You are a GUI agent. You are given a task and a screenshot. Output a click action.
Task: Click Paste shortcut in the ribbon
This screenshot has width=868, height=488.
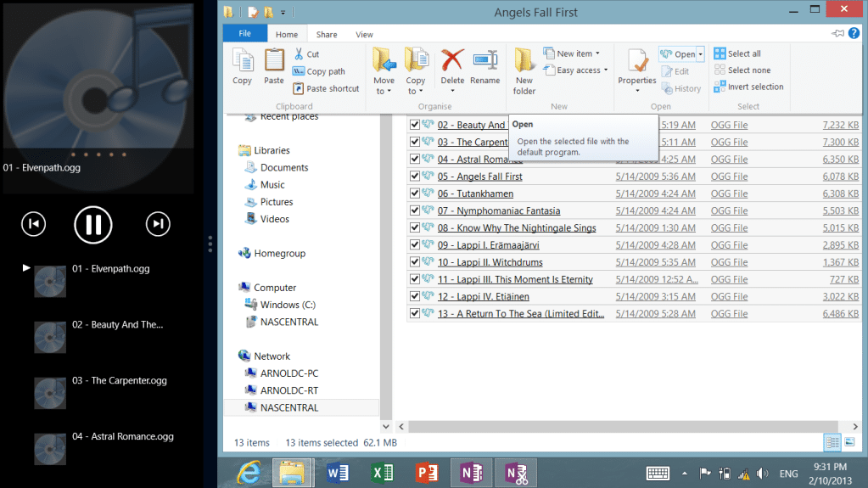click(326, 88)
